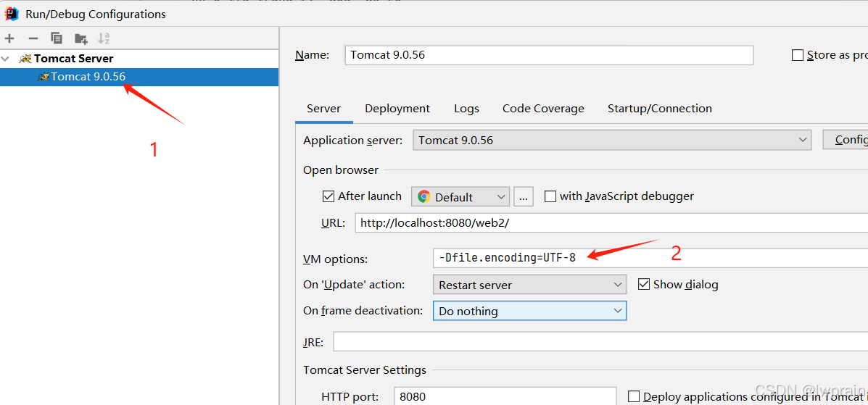Open the Application server dropdown

pos(612,141)
